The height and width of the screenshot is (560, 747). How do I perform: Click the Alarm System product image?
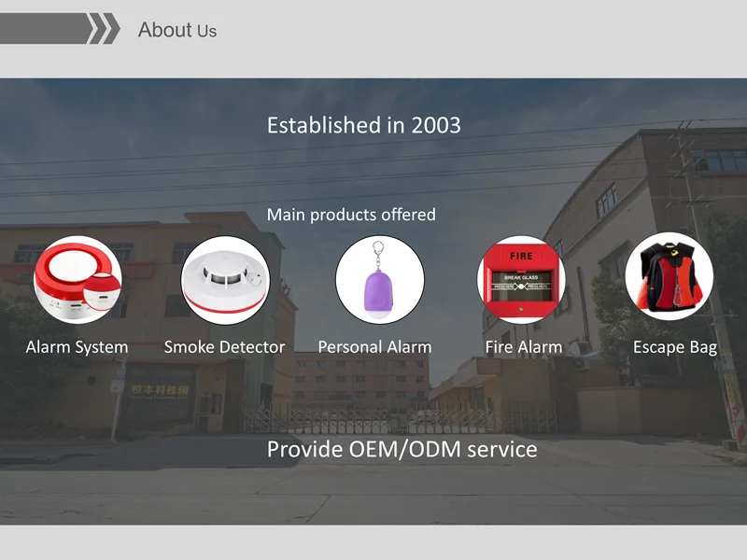click(x=78, y=280)
